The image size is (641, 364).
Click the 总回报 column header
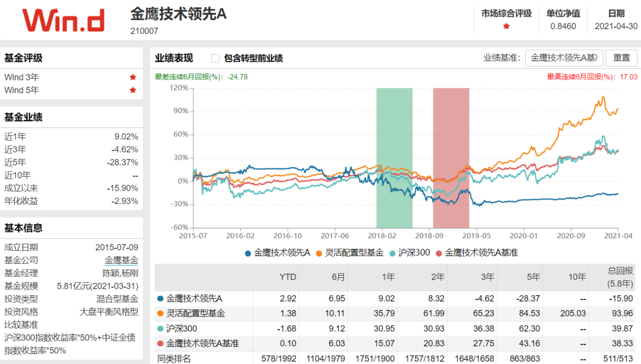tap(620, 277)
